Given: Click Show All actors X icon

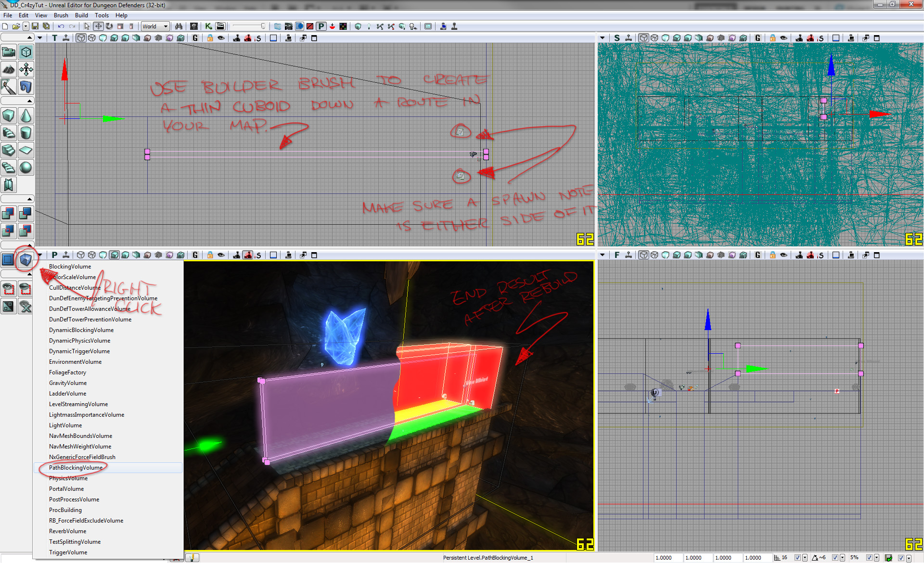Looking at the screenshot, I should click(26, 306).
